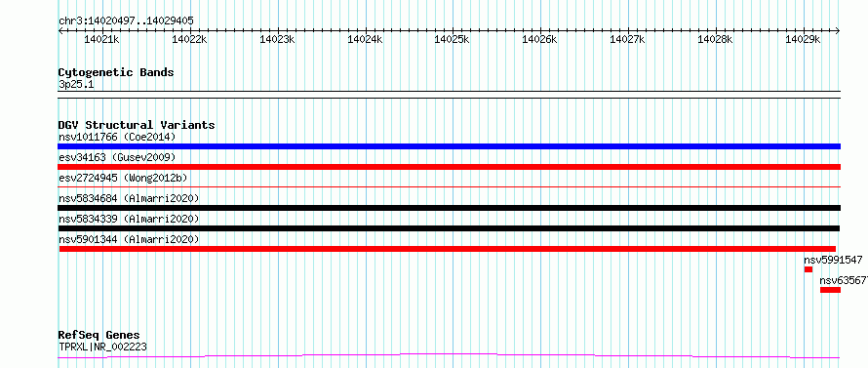Select the thin red esv2724945 variant line

point(449,187)
